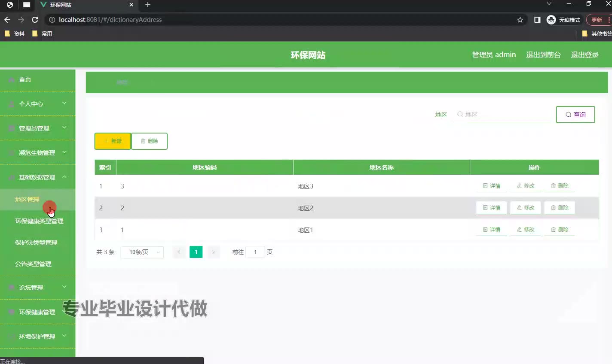
Task: Reload the current browser page
Action: (x=35, y=20)
